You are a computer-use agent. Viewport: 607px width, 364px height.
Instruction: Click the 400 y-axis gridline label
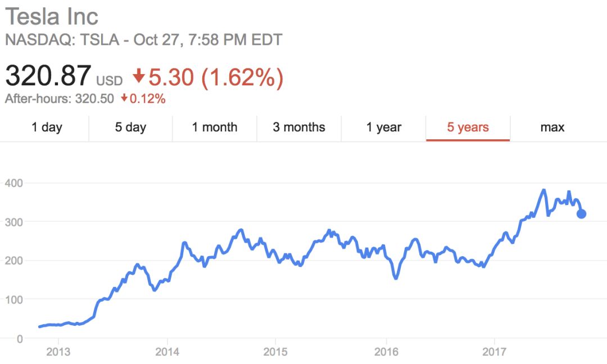pyautogui.click(x=15, y=183)
